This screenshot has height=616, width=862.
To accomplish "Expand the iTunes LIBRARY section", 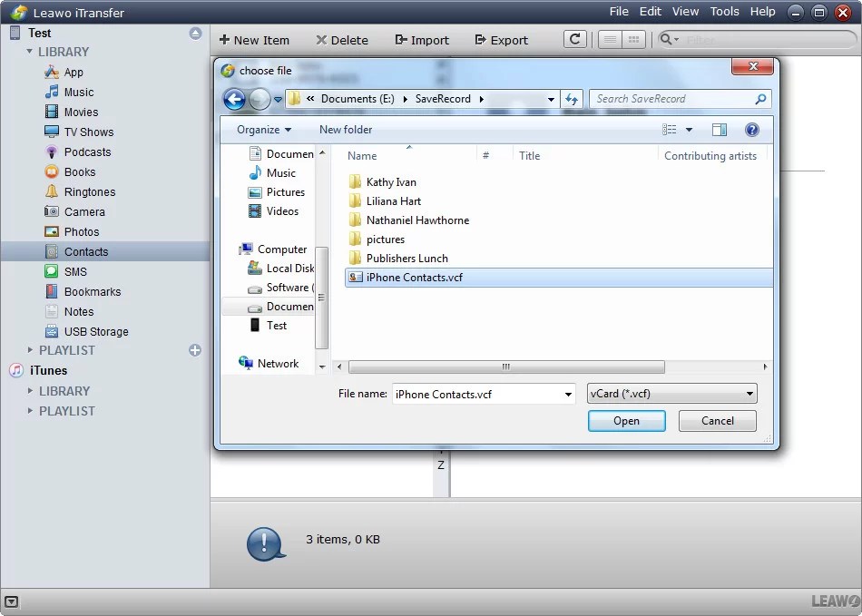I will [30, 390].
